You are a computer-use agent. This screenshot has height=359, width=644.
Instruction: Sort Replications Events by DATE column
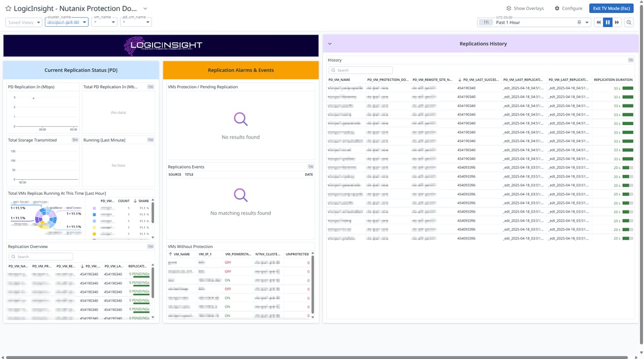pyautogui.click(x=309, y=175)
